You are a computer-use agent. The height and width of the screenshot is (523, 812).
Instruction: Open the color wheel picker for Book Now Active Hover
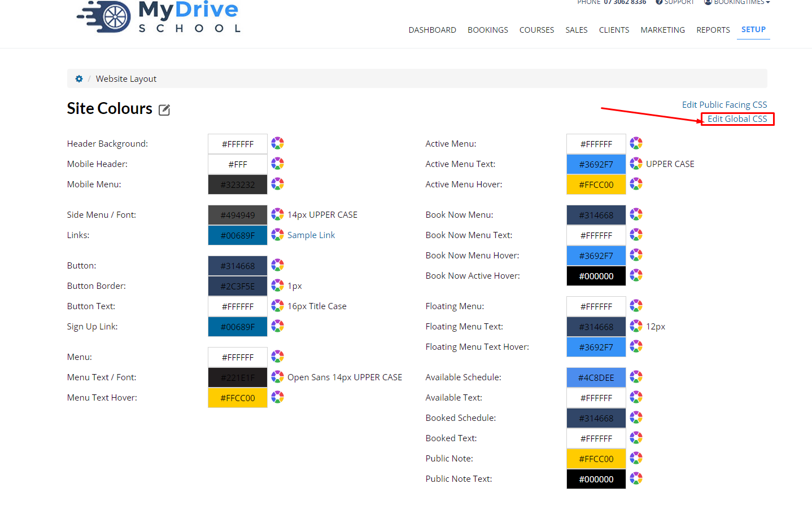tap(636, 275)
